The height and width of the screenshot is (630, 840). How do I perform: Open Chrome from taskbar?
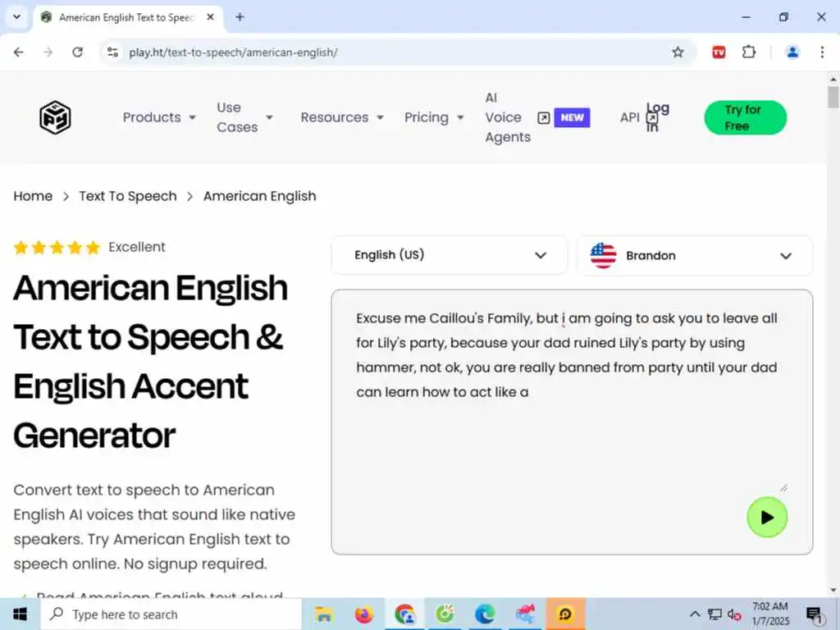coord(404,614)
